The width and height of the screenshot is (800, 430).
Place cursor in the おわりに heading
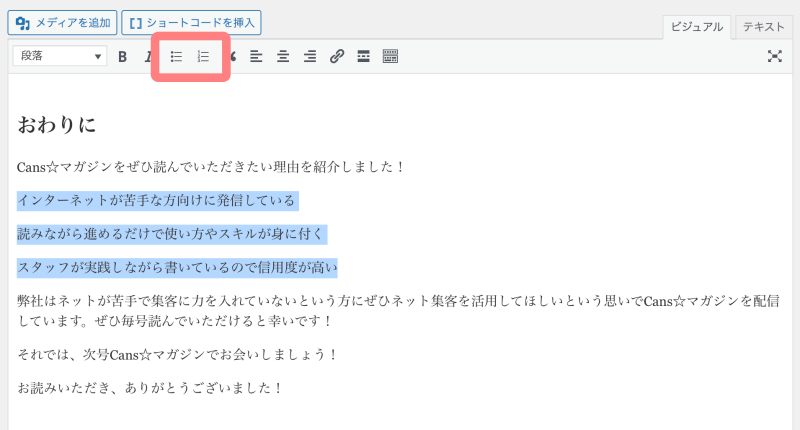point(57,125)
